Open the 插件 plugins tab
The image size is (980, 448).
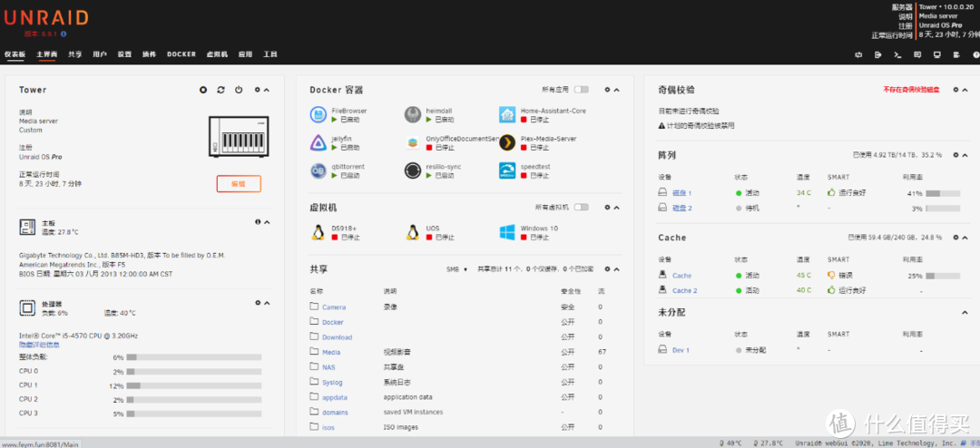pos(149,54)
